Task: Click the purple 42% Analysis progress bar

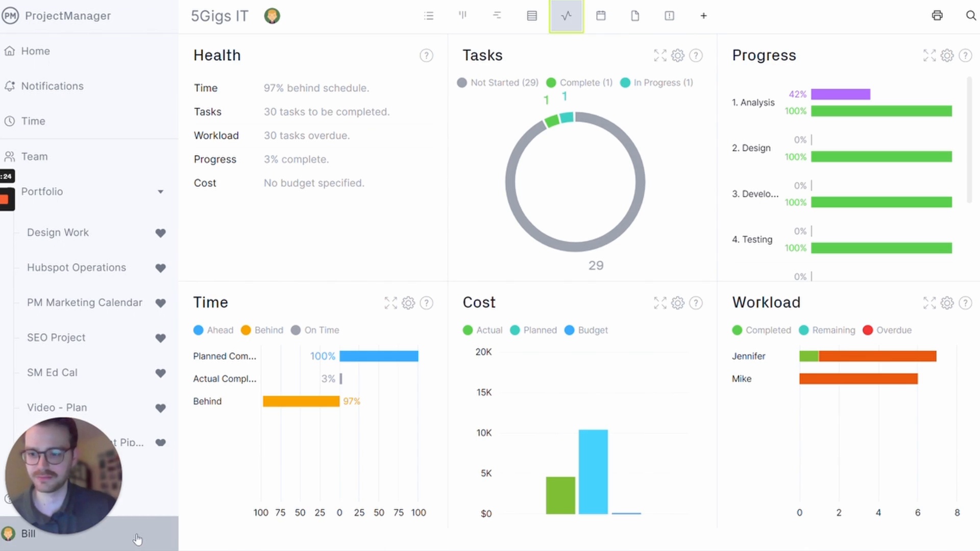Action: point(841,94)
